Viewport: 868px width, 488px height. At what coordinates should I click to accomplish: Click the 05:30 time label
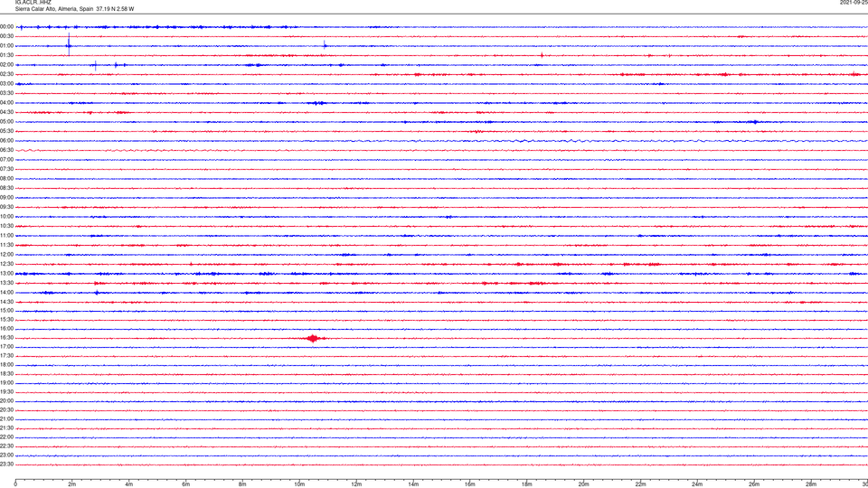pyautogui.click(x=6, y=131)
